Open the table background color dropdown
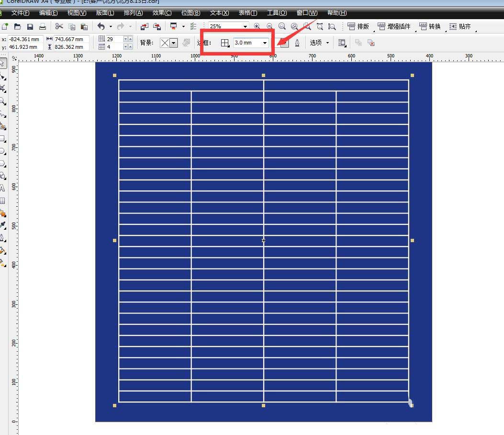 174,43
